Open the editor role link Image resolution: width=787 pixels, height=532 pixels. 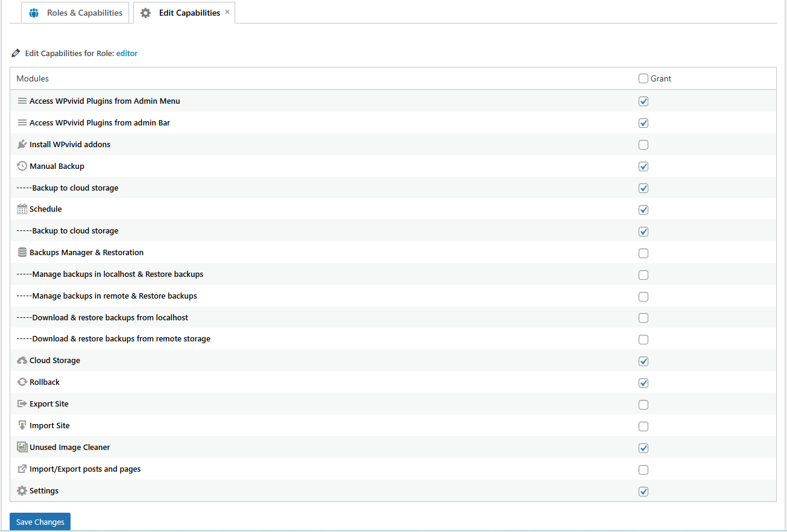click(x=127, y=54)
